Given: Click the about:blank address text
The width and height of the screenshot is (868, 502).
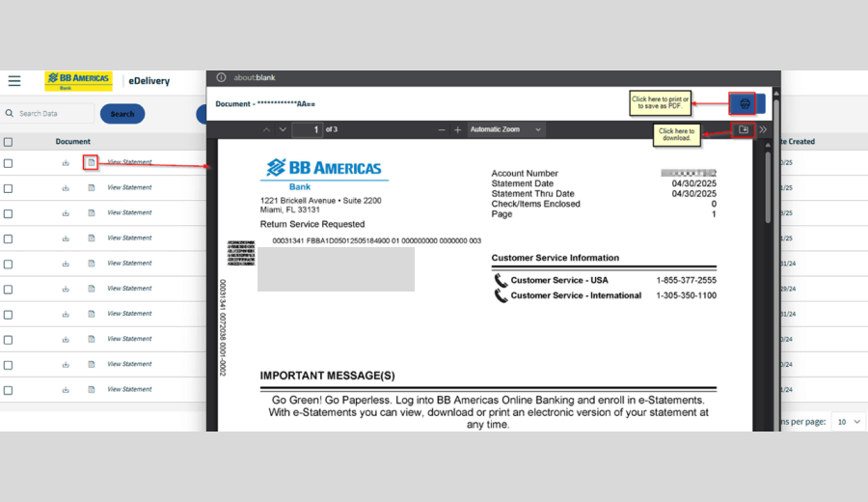Looking at the screenshot, I should pos(254,77).
